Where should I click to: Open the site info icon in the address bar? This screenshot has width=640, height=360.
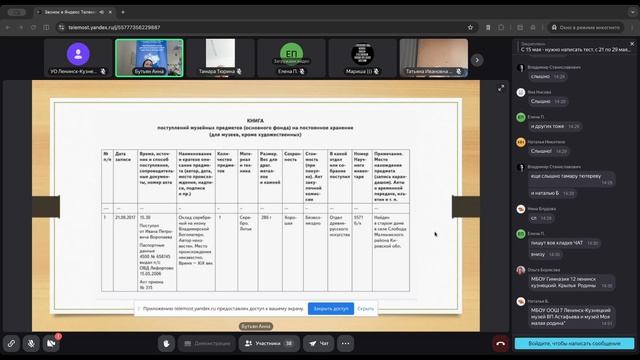click(62, 27)
